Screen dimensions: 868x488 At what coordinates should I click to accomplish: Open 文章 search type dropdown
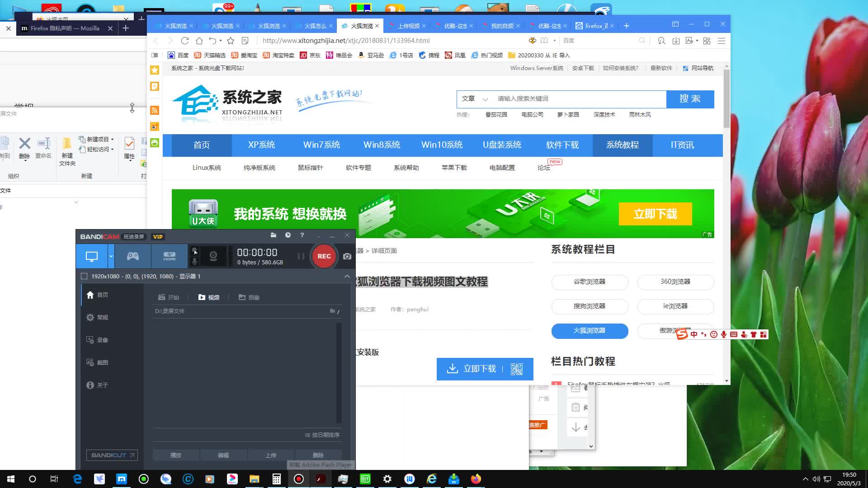point(475,99)
